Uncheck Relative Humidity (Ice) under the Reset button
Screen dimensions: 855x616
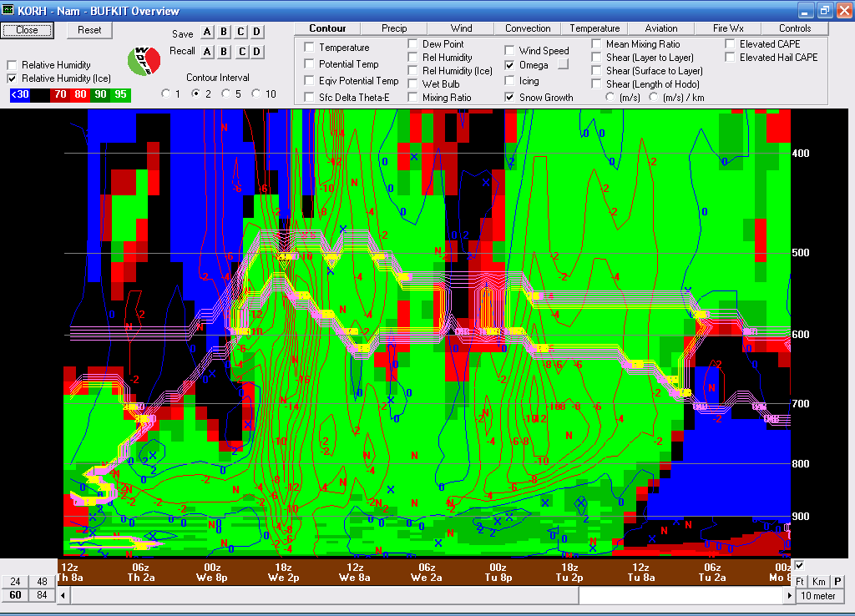(x=12, y=78)
